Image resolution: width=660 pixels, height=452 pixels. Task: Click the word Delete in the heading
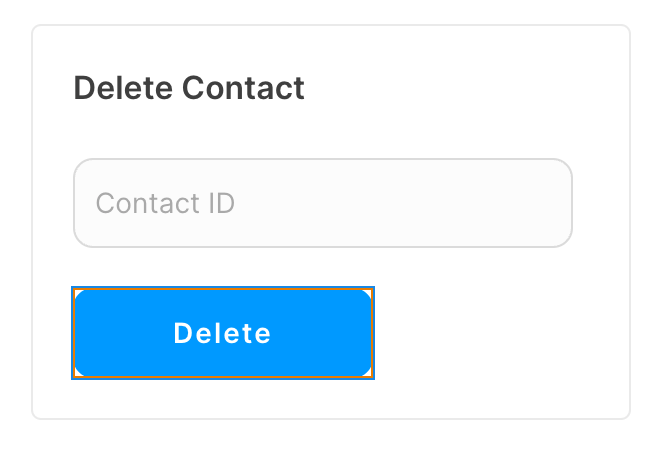[123, 88]
